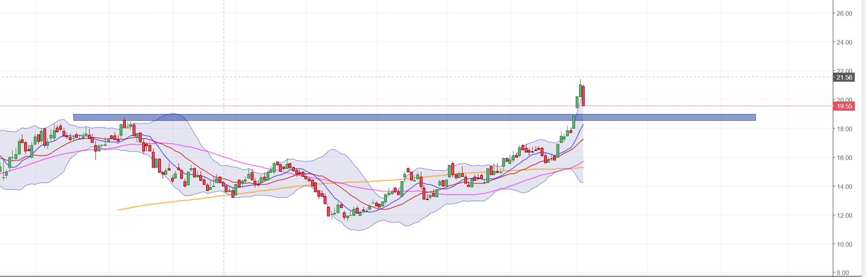The width and height of the screenshot is (868, 277).
Task: Click the 16.00 label on price axis
Action: click(844, 158)
